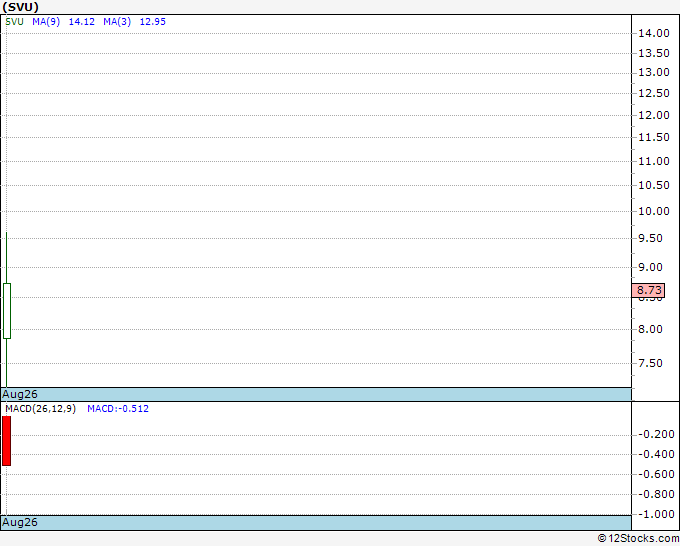Click the 11.00 price axis label
The height and width of the screenshot is (546, 680).
coord(654,161)
